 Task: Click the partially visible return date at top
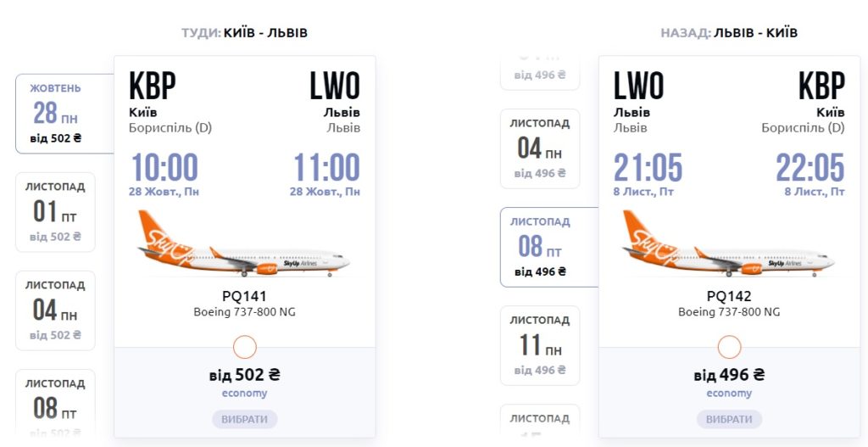[540, 73]
